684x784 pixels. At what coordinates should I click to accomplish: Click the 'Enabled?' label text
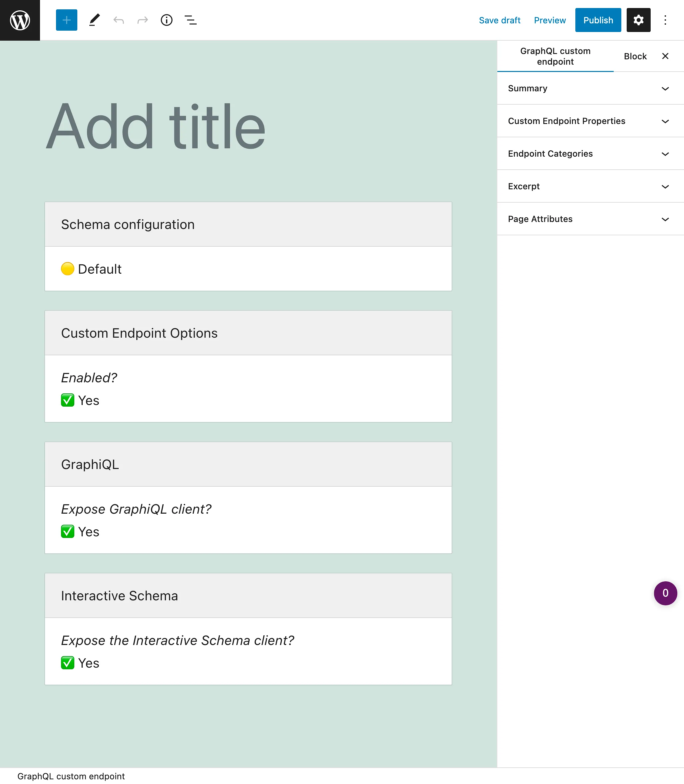[x=89, y=377]
